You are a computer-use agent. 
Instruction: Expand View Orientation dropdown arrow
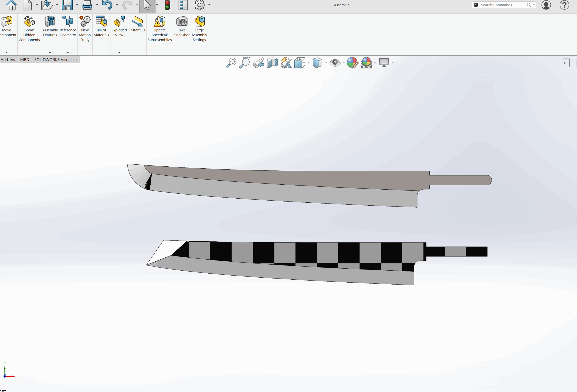(309, 63)
